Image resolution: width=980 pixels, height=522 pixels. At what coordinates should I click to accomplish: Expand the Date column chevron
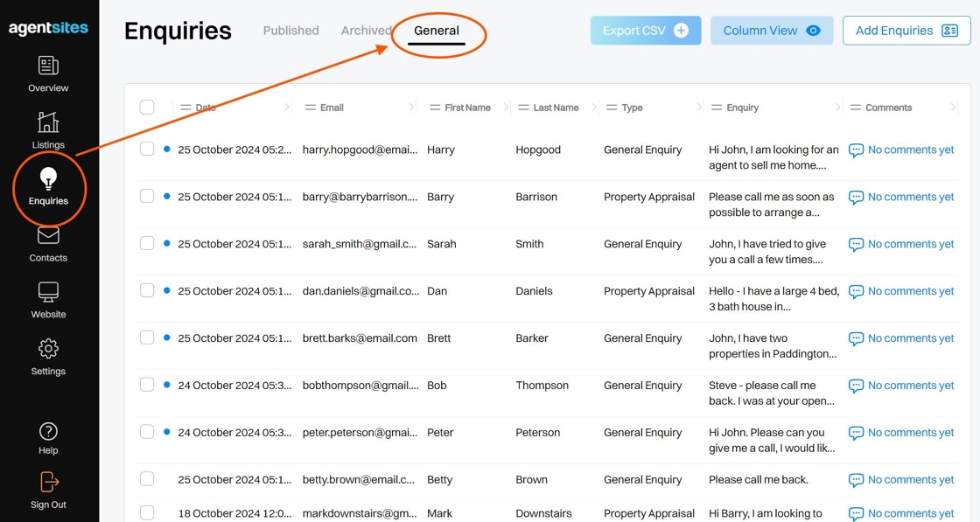tap(286, 108)
